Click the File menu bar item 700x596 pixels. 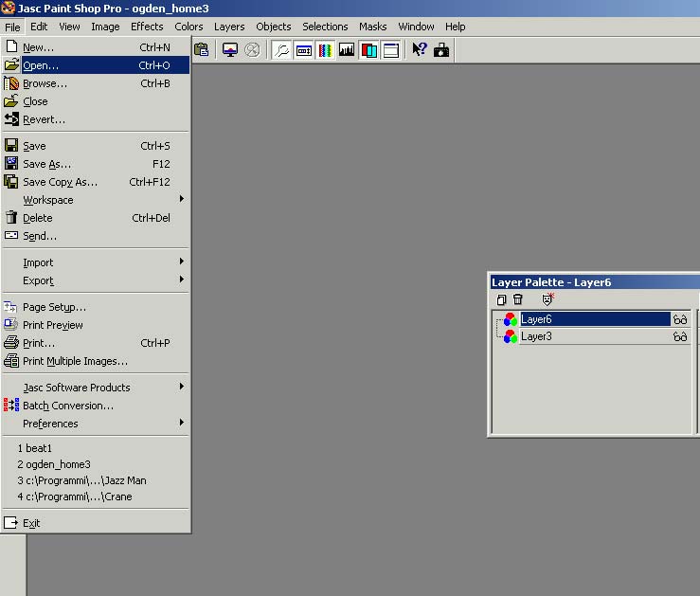(x=12, y=27)
